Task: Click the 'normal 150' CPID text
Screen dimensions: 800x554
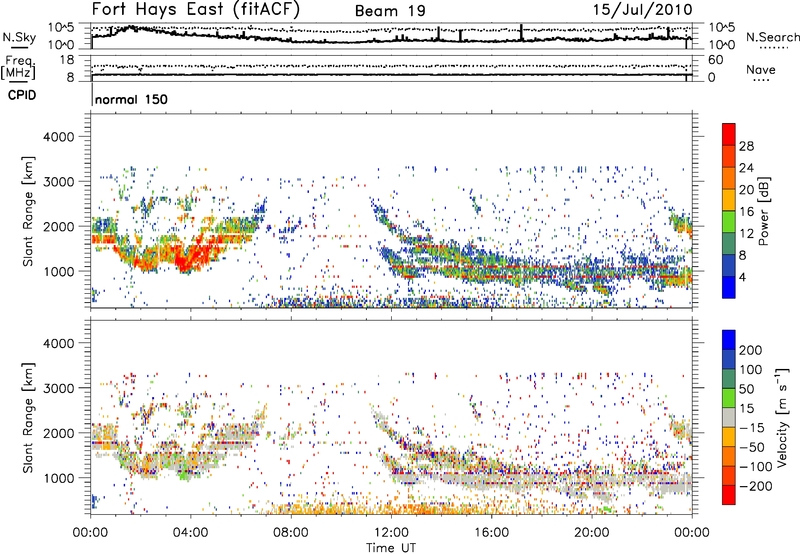Action: pos(131,99)
